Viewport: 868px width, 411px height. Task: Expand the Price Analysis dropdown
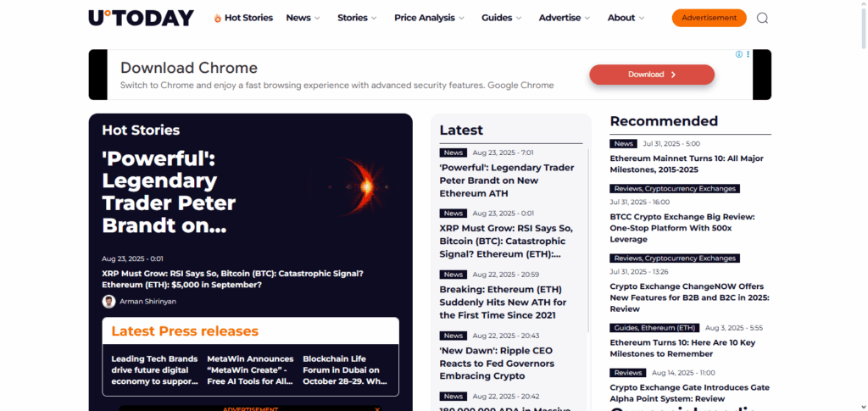pos(429,18)
